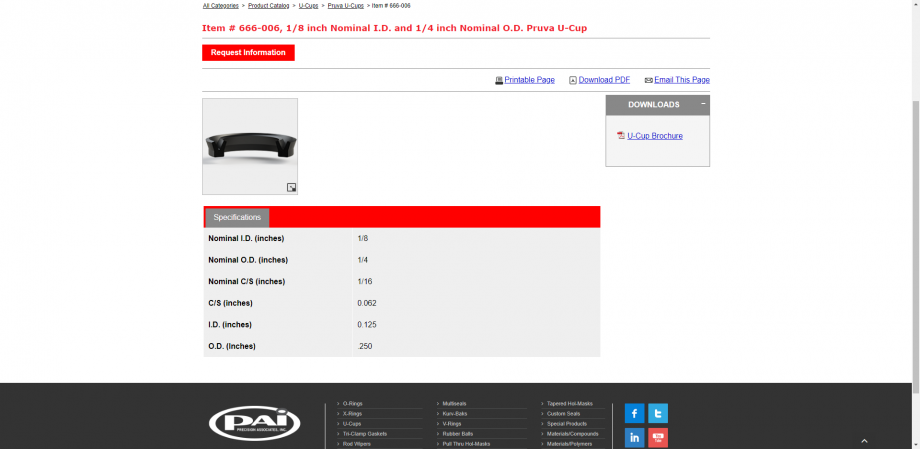Click the printer icon beside Printable Page

pos(499,80)
